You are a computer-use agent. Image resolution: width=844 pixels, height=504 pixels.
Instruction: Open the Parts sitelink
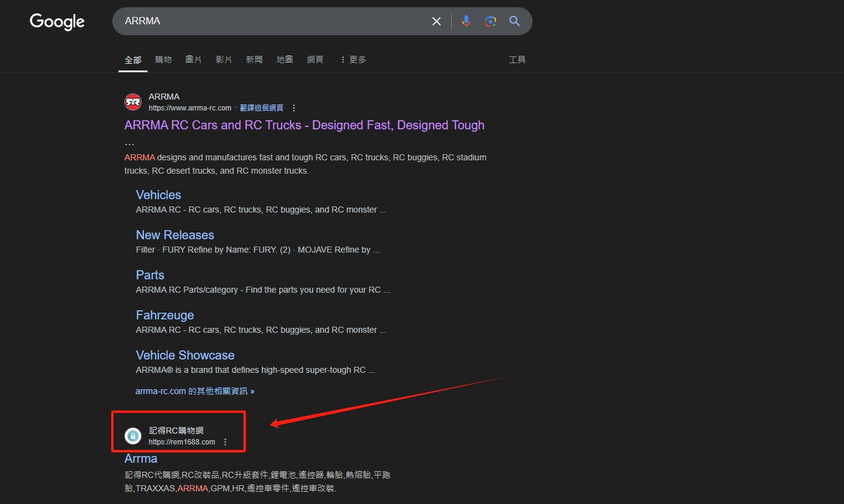tap(150, 275)
